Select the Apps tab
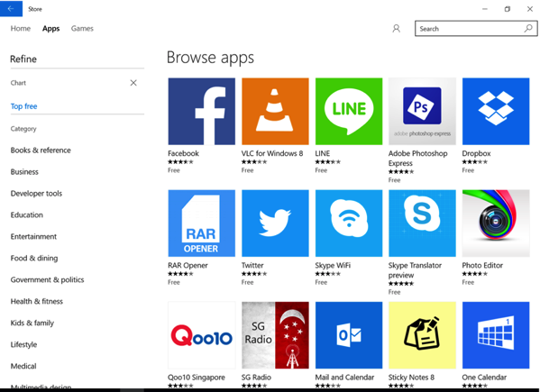The height and width of the screenshot is (392, 540). click(x=51, y=29)
